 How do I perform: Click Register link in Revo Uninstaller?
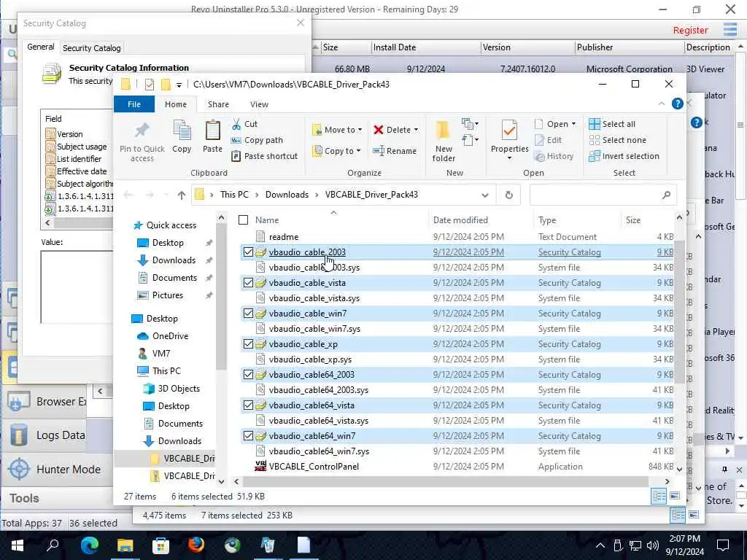click(690, 30)
